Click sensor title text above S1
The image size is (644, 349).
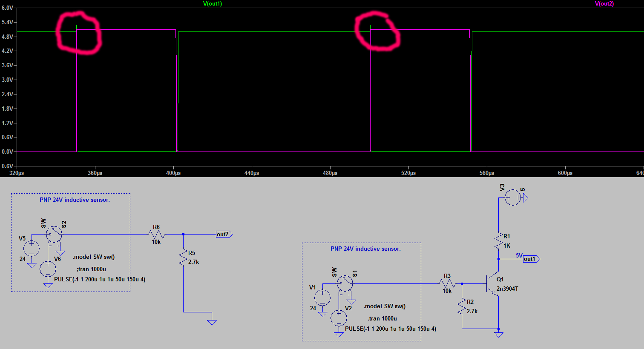tap(365, 249)
